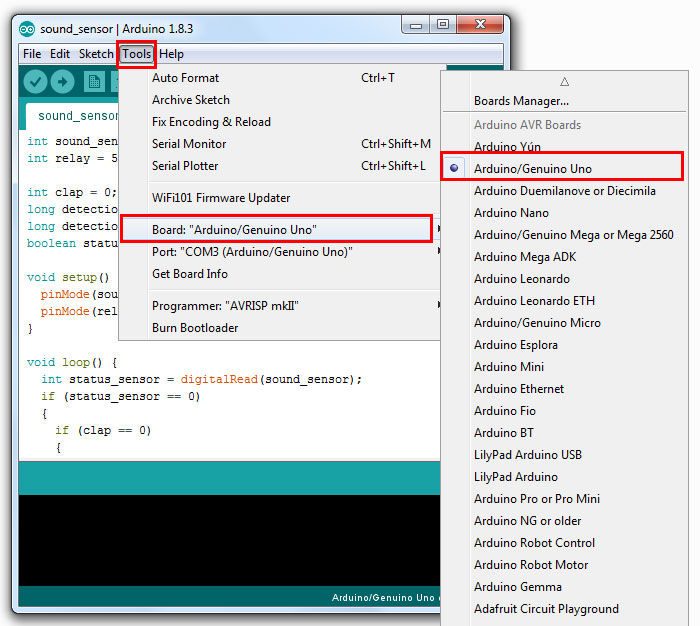This screenshot has width=700, height=626.
Task: Click the Verify checkmark toolbar icon
Action: pyautogui.click(x=35, y=82)
